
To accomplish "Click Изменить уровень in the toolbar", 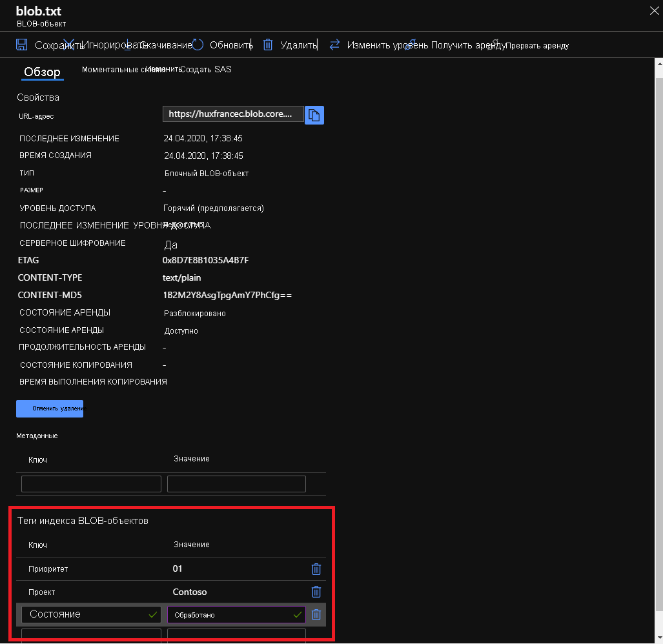I will tap(387, 45).
